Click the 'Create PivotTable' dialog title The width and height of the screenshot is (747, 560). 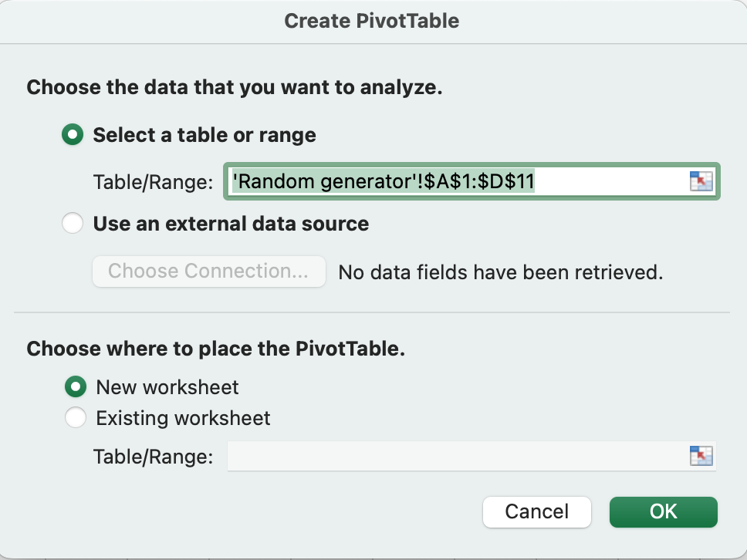(x=373, y=21)
